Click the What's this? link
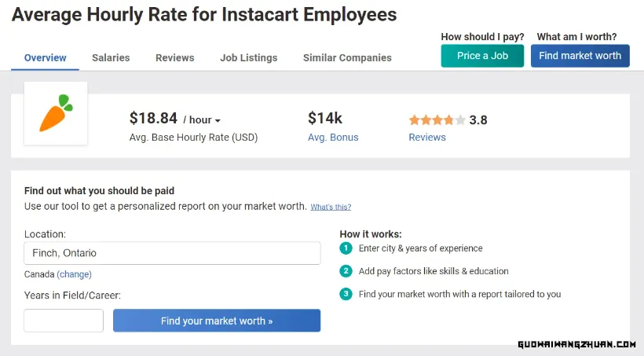This screenshot has width=644, height=356. (331, 207)
